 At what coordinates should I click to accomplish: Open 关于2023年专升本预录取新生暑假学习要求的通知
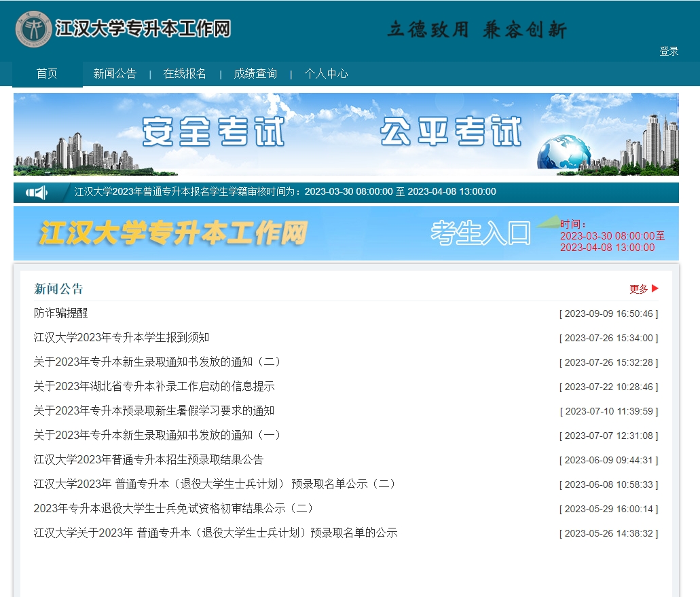(x=154, y=410)
